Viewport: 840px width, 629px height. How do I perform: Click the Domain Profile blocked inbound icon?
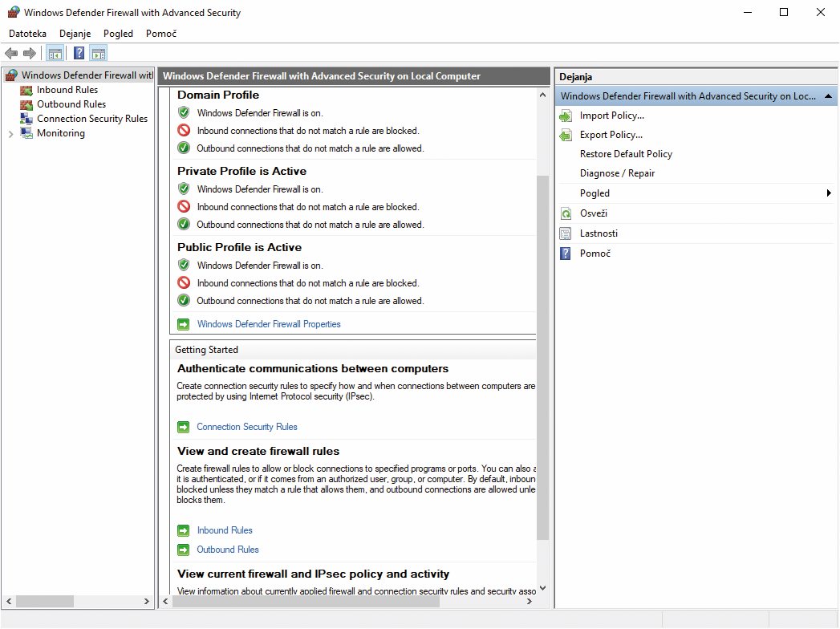coord(184,130)
